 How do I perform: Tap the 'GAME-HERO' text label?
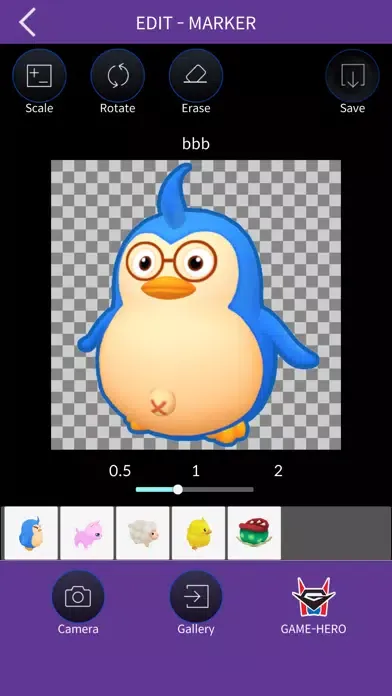click(313, 629)
